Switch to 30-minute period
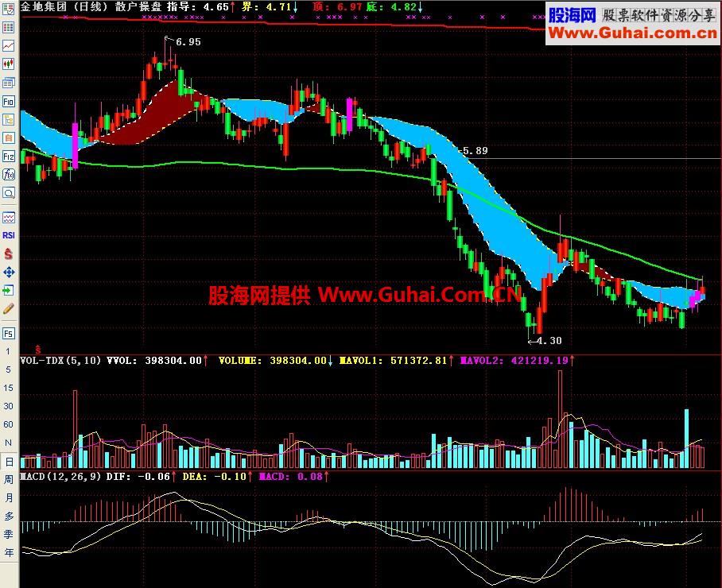Image resolution: width=722 pixels, height=588 pixels. (x=8, y=406)
